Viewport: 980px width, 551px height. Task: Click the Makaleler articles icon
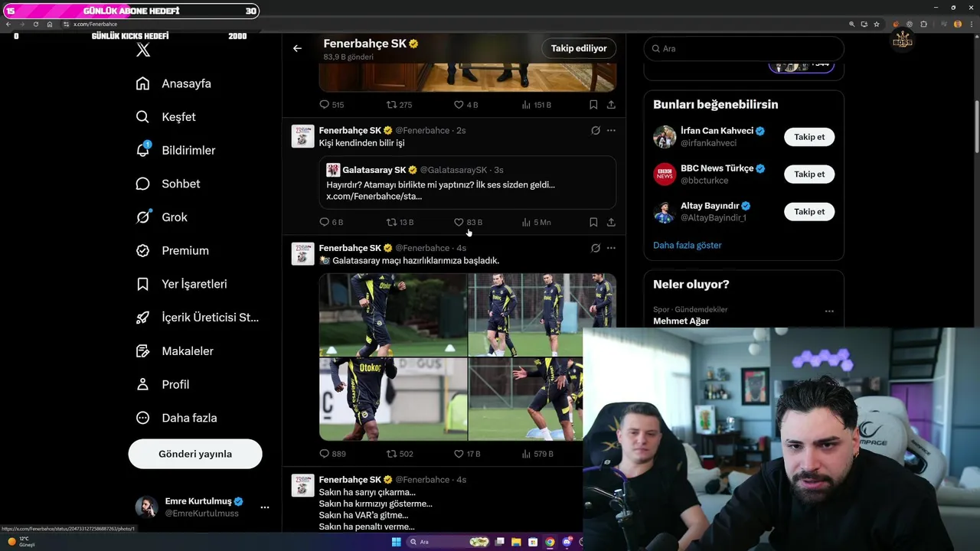tap(142, 350)
